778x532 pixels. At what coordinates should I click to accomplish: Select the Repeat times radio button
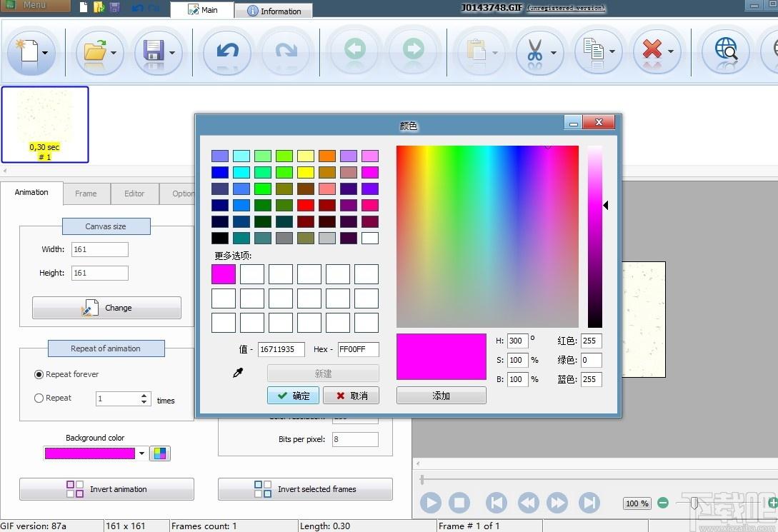pyautogui.click(x=39, y=398)
